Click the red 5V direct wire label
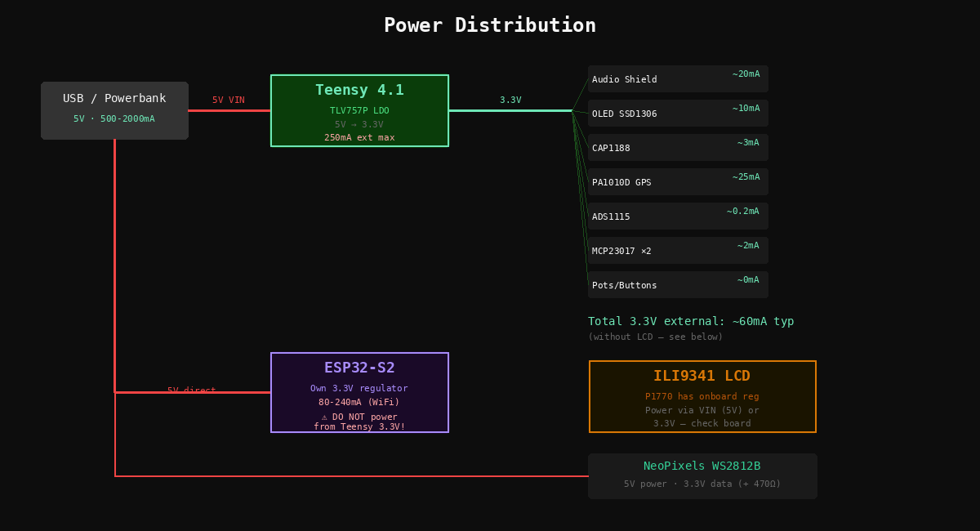The width and height of the screenshot is (980, 531). click(191, 390)
